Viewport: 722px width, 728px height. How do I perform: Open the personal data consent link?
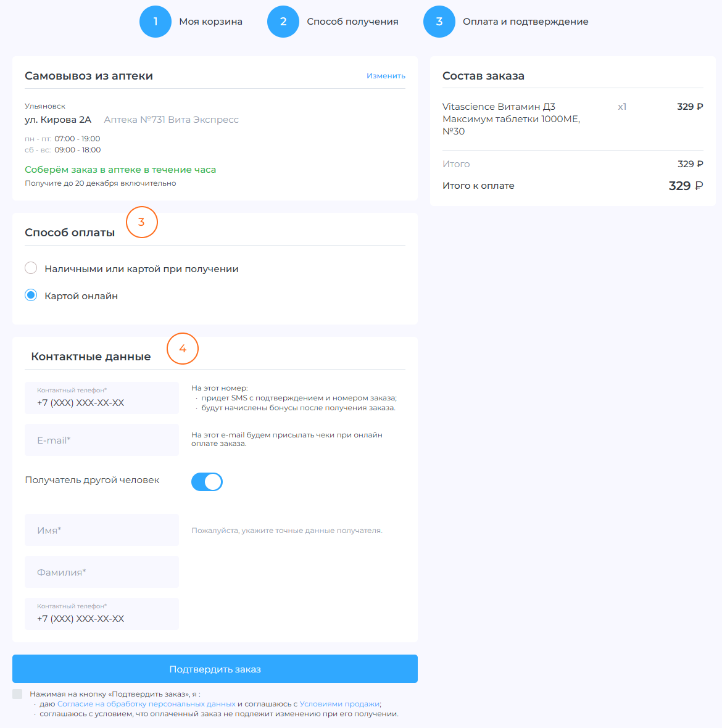(146, 704)
